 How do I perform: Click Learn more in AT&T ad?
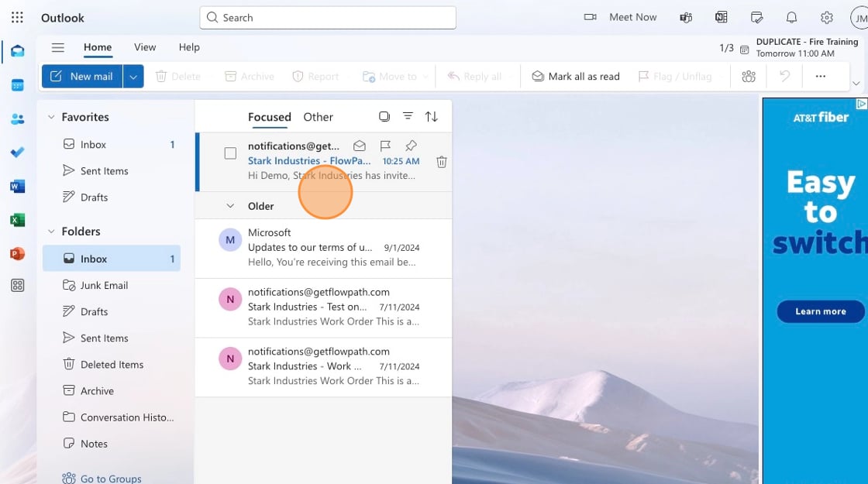click(x=821, y=311)
